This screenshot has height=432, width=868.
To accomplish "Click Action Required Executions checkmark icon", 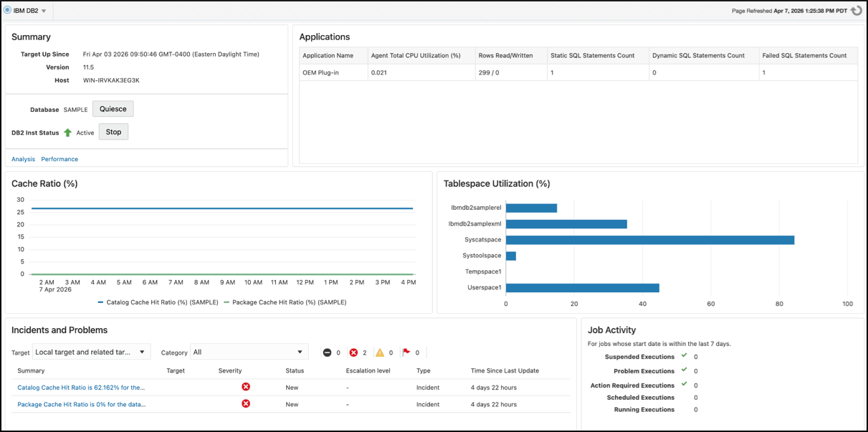I will tap(684, 384).
